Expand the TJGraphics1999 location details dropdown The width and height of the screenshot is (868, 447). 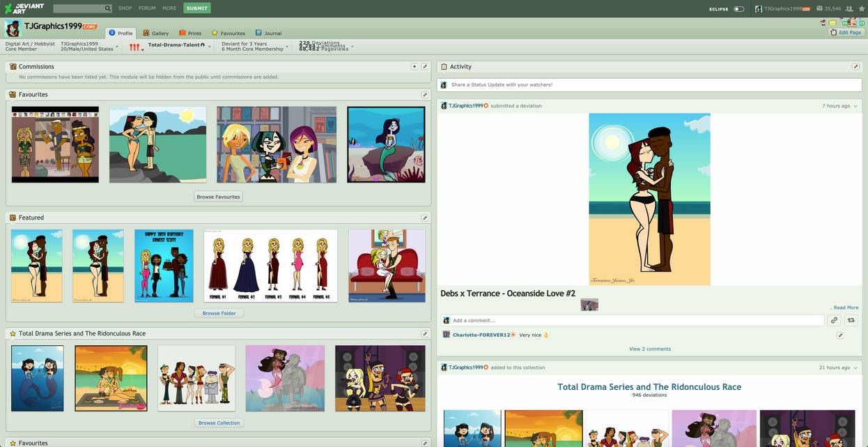click(x=117, y=47)
